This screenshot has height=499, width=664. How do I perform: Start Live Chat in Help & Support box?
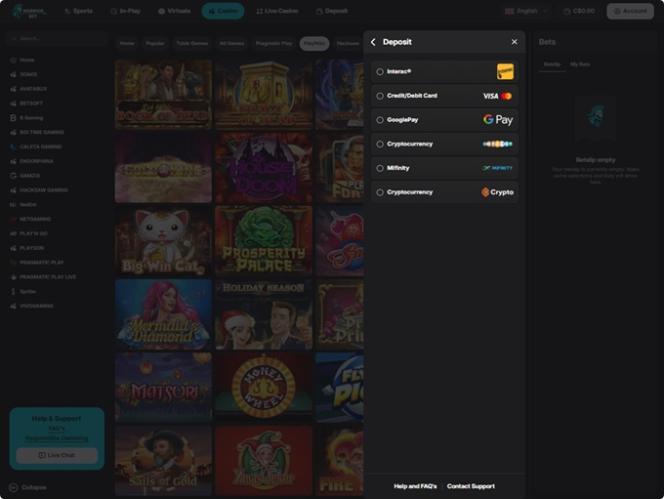pos(57,455)
